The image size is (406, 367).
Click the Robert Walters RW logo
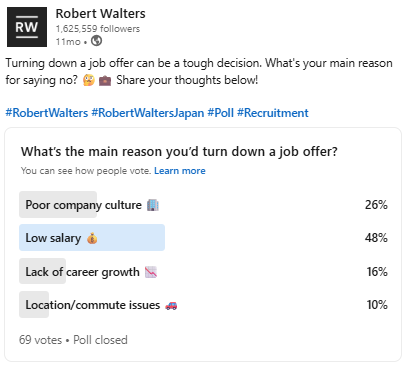27,27
